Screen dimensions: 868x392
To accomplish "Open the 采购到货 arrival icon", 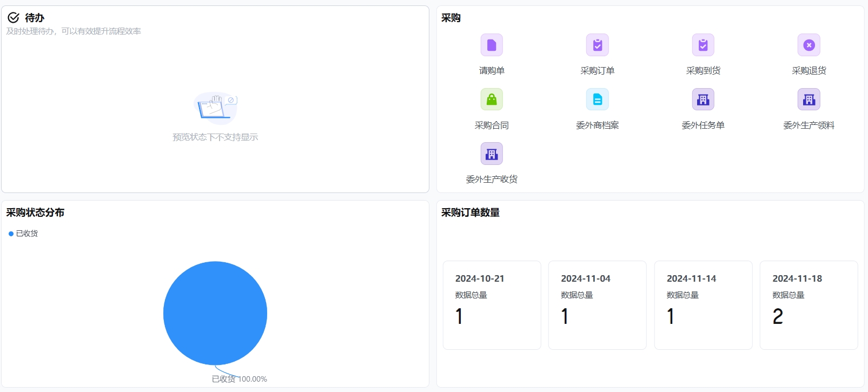I will (x=703, y=45).
